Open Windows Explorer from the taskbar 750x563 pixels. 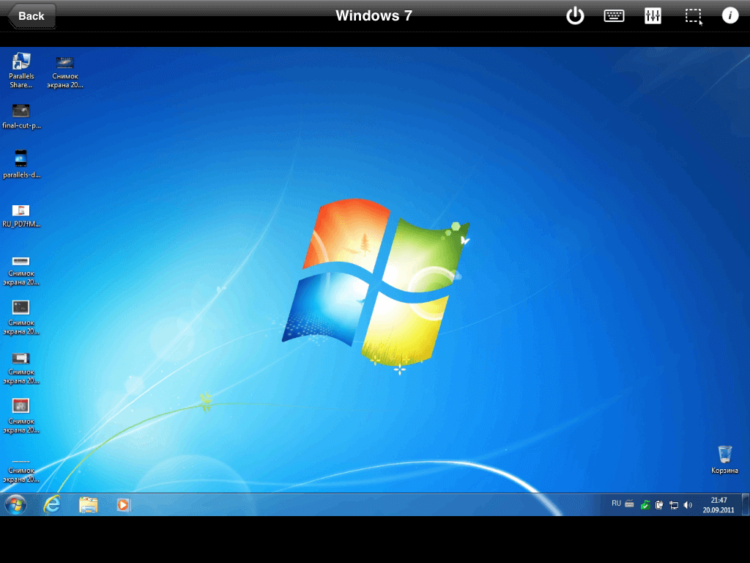coord(88,505)
